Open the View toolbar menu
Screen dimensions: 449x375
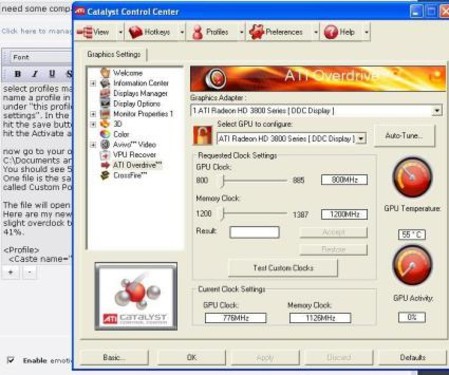96,32
